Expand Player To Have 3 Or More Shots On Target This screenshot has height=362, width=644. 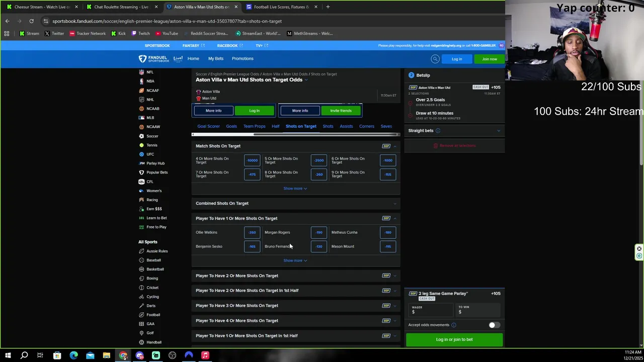coord(296,306)
